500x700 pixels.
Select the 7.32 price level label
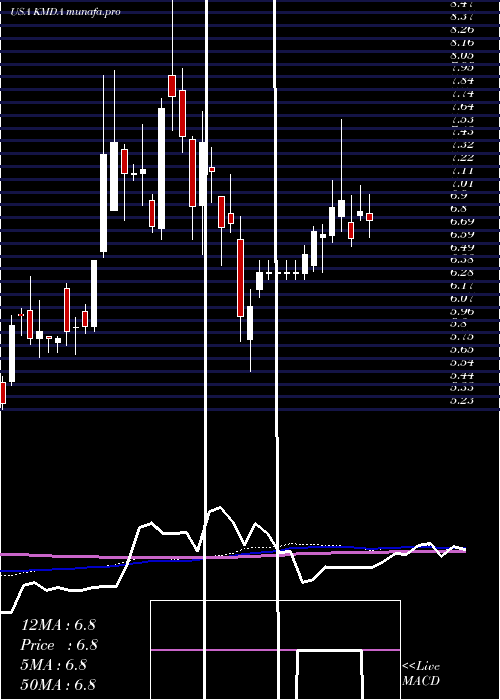[462, 145]
